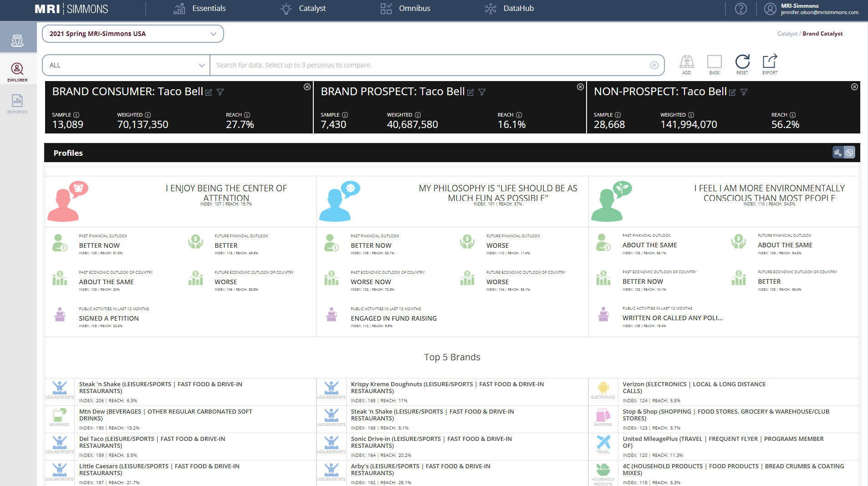Image resolution: width=868 pixels, height=486 pixels.
Task: Clear the search field with the X icon
Action: coord(654,65)
